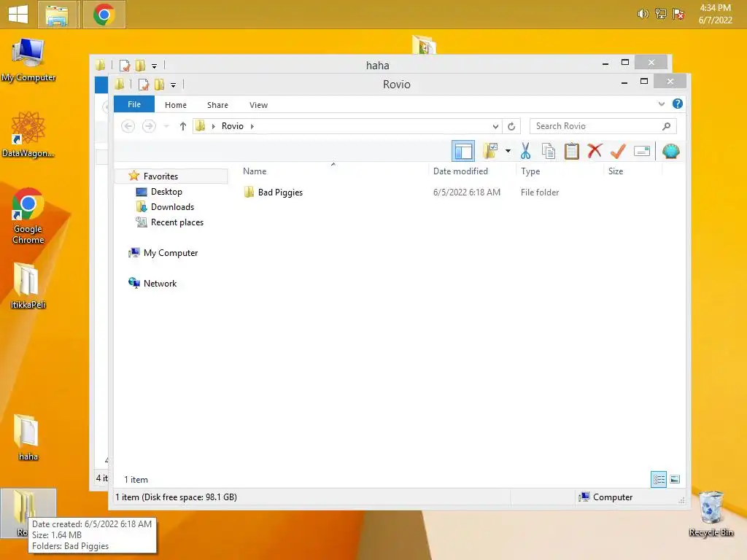Click the File Explorer taskbar icon
Image resolution: width=747 pixels, height=560 pixels.
click(x=57, y=15)
